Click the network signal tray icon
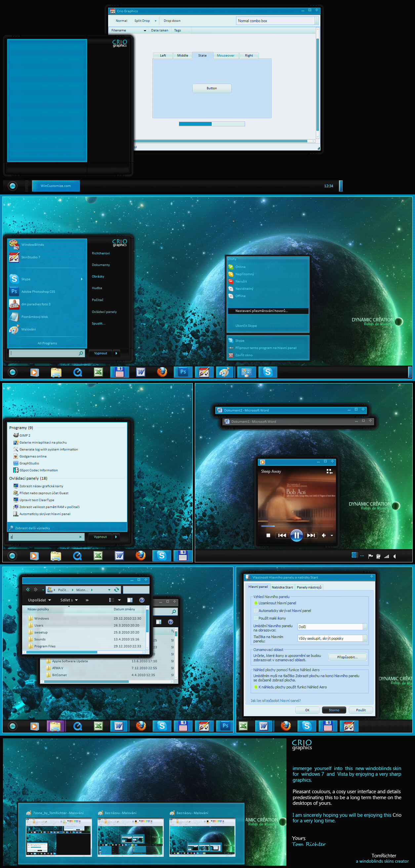Image resolution: width=415 pixels, height=868 pixels. point(387,556)
